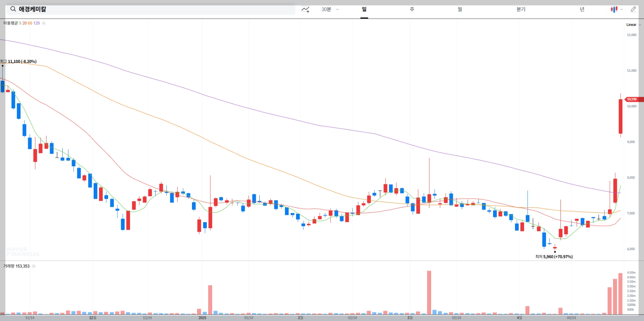This screenshot has height=321, width=644.
Task: Open the add indicator chart icon
Action: 305,9
